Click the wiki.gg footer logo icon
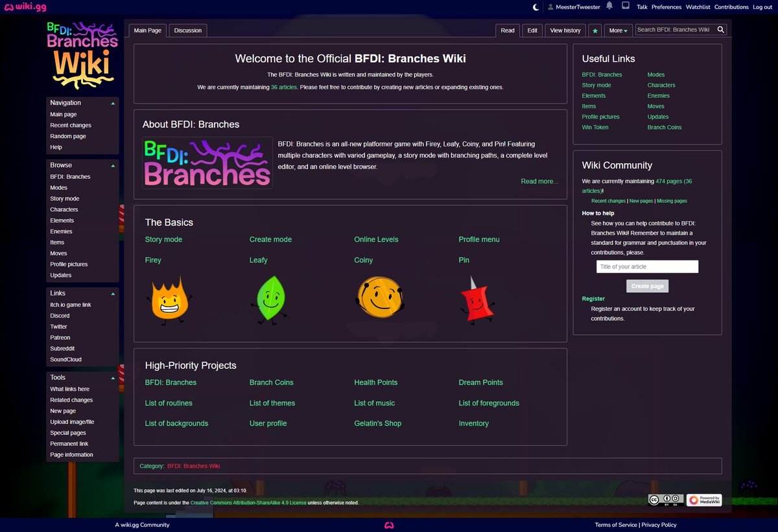The width and height of the screenshot is (778, 532). tap(389, 525)
